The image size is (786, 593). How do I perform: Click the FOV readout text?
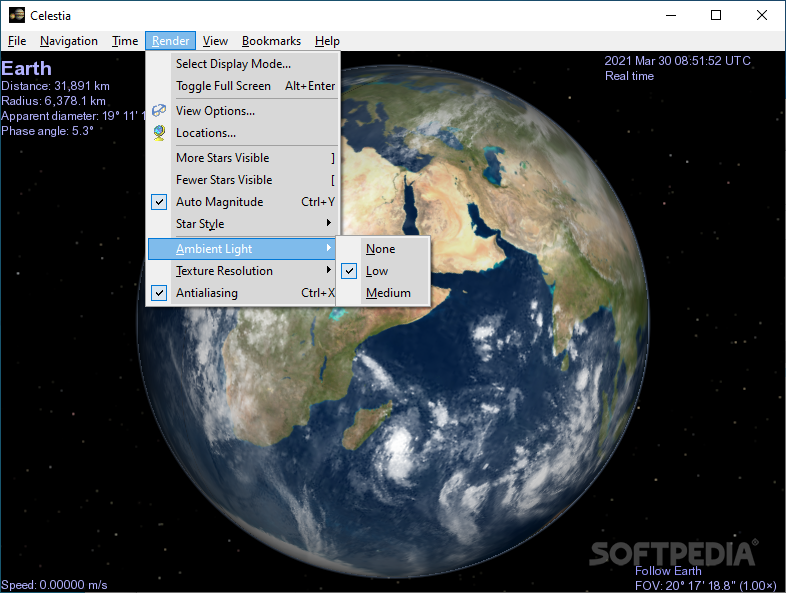coord(705,585)
